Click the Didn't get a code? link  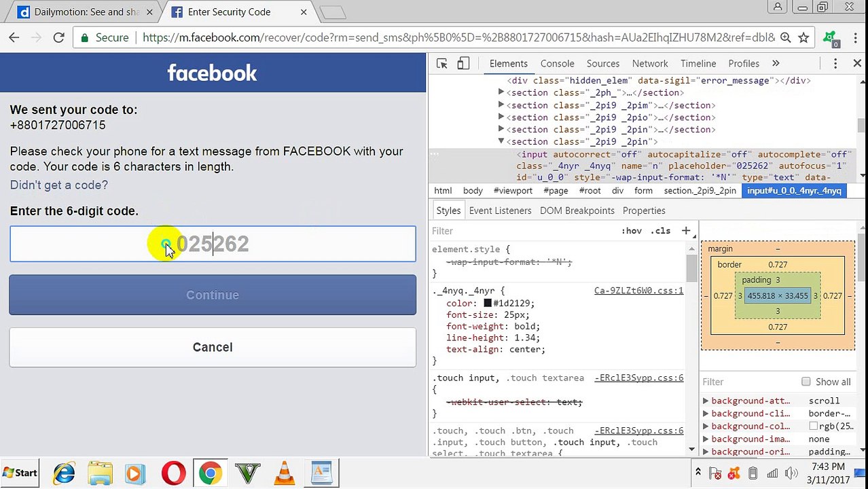(x=58, y=185)
